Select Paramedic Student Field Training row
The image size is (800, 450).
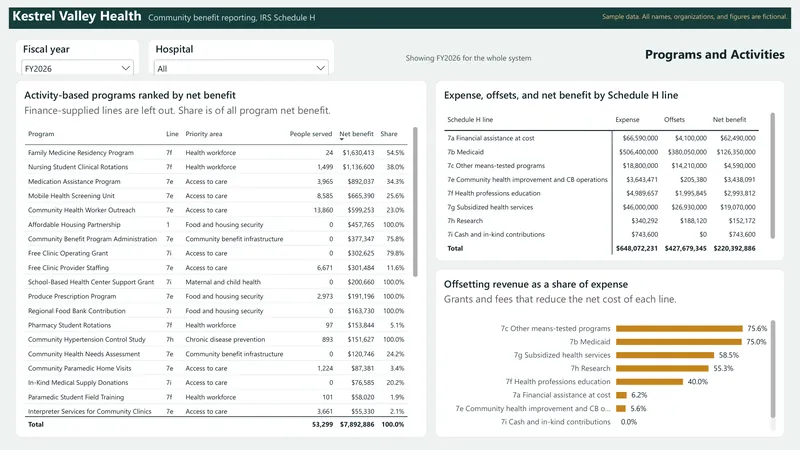pyautogui.click(x=217, y=397)
